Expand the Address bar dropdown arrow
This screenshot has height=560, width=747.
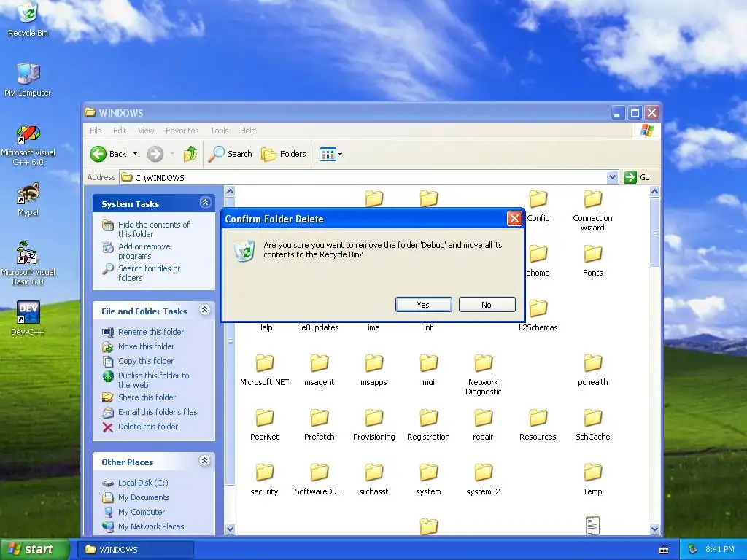[x=612, y=177]
